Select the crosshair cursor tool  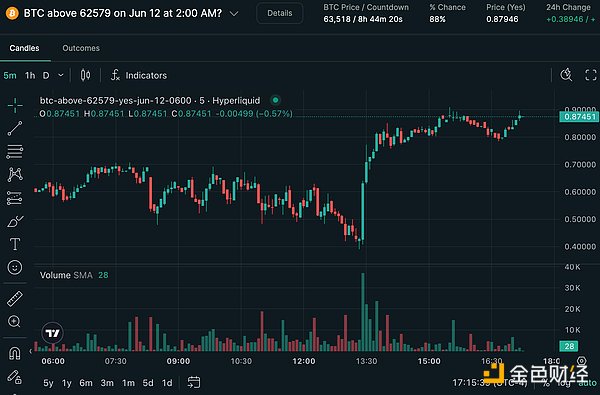click(x=15, y=105)
